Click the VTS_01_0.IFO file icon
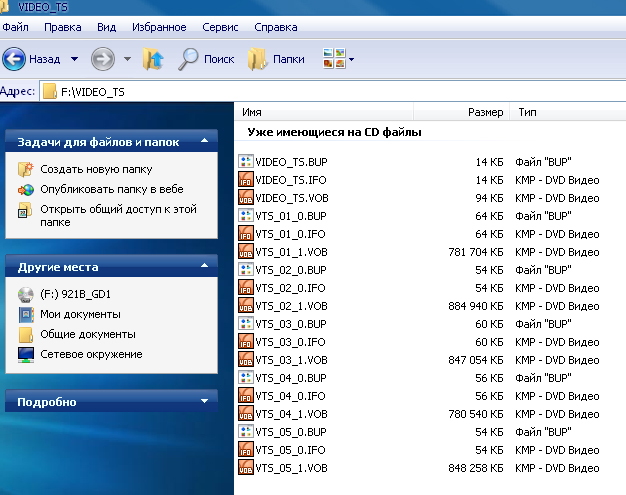The height and width of the screenshot is (495, 626). [246, 233]
